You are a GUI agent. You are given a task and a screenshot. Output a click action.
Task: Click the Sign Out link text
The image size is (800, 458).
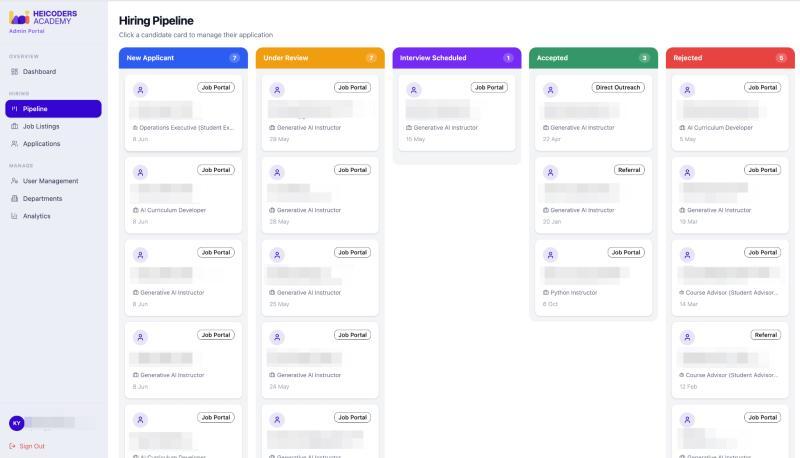pyautogui.click(x=32, y=446)
